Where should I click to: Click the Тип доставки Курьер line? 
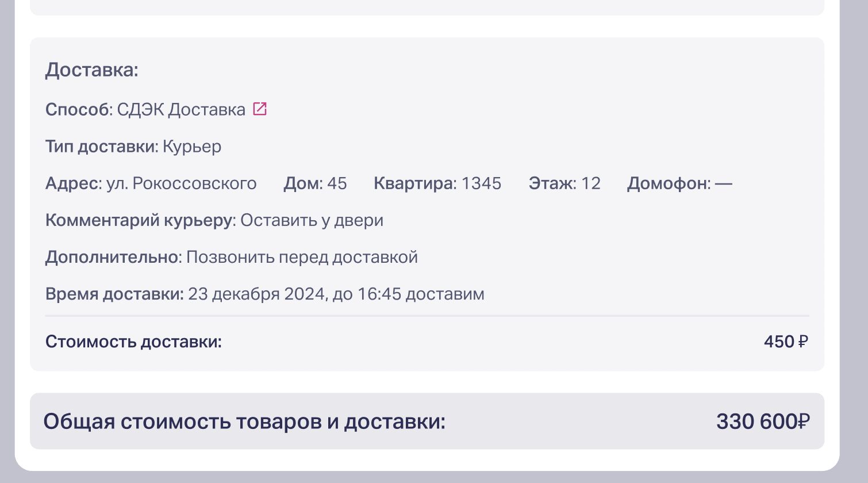[x=133, y=147]
